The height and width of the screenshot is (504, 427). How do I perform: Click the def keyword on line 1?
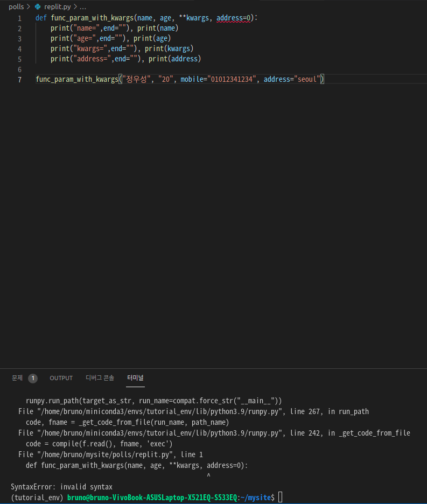[41, 18]
